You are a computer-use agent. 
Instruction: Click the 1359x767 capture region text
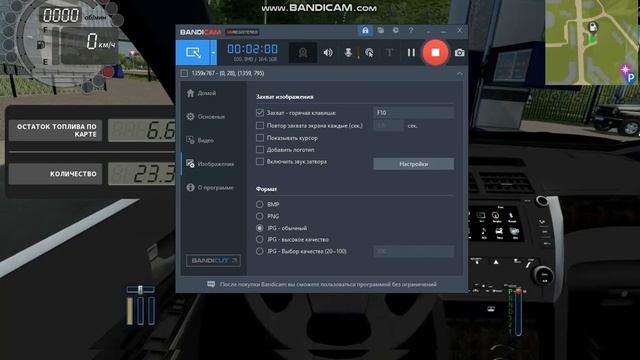tap(228, 73)
